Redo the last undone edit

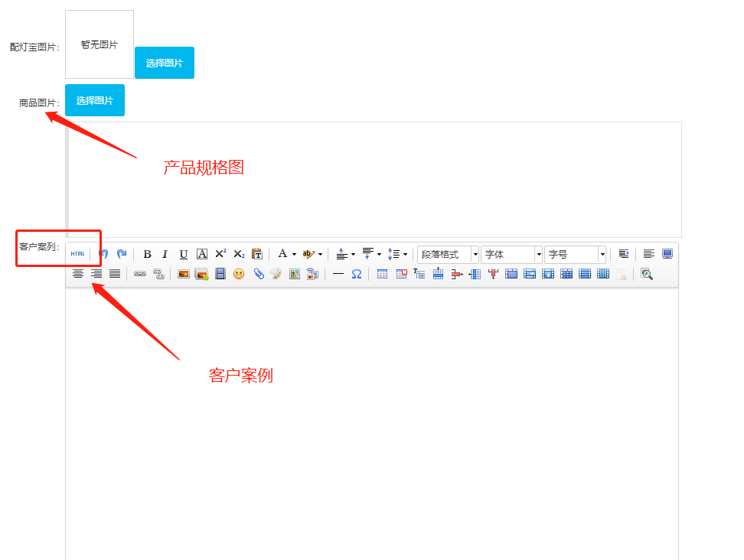click(122, 254)
